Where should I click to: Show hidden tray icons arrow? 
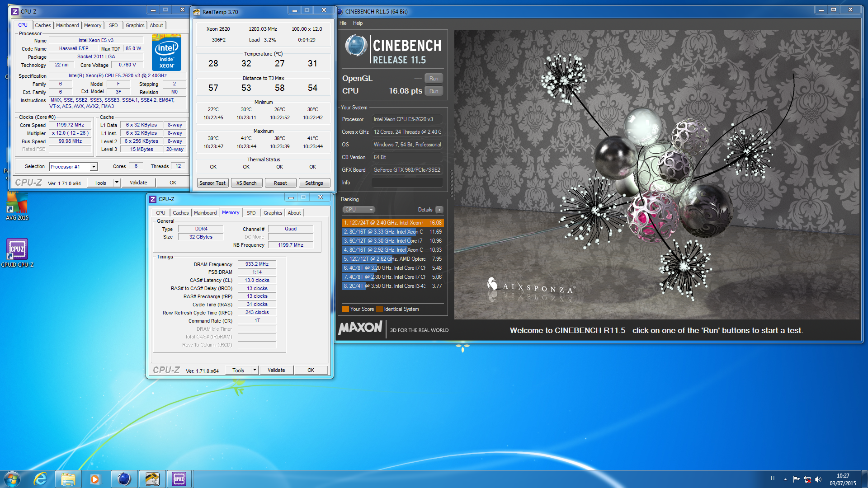click(x=785, y=479)
